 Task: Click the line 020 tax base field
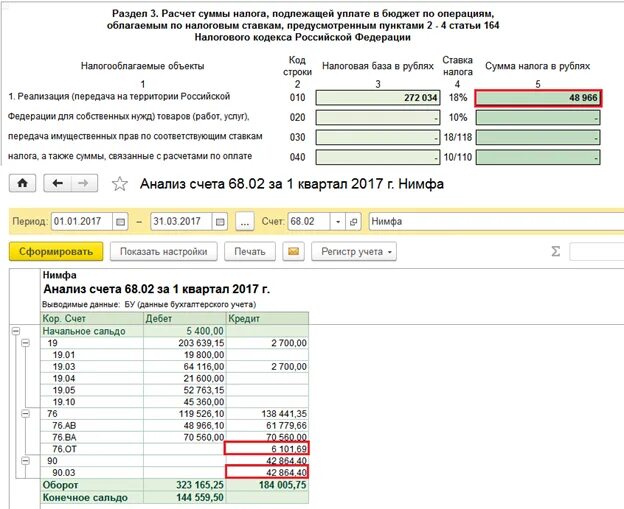click(378, 117)
